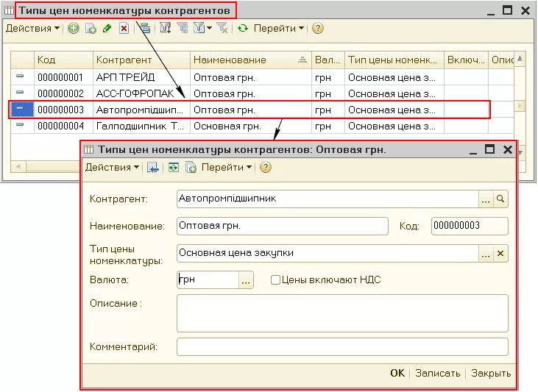Click the Filter by current value icon

[183, 28]
